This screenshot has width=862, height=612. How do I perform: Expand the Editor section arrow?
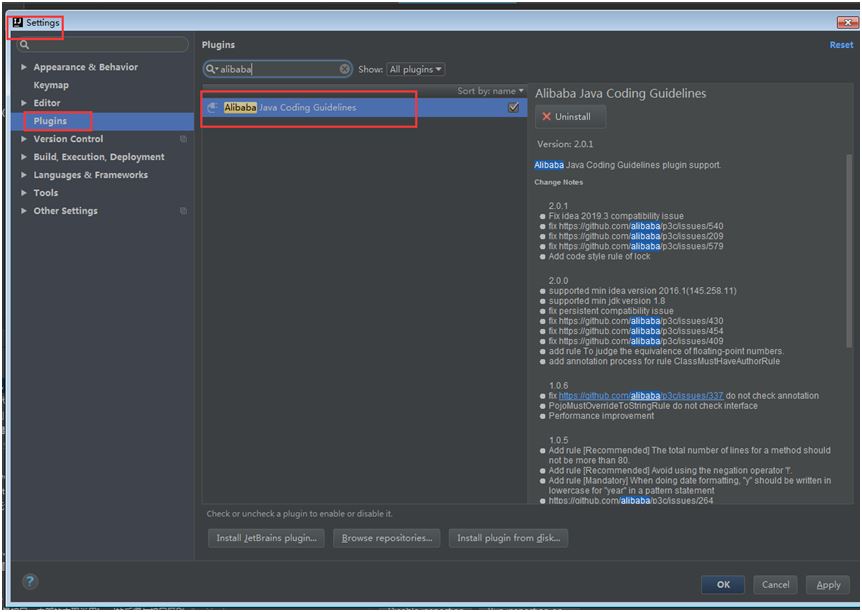(24, 103)
